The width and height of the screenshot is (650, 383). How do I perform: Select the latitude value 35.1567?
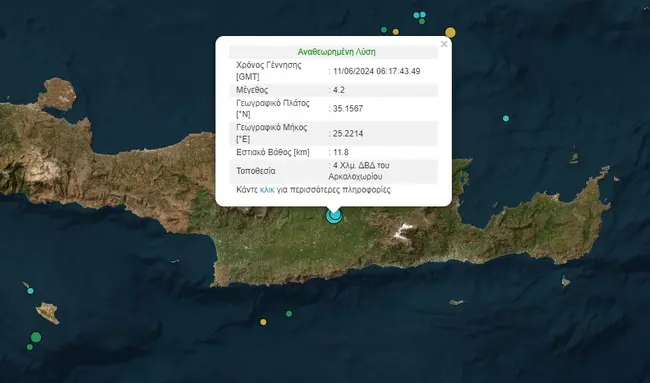coord(348,109)
